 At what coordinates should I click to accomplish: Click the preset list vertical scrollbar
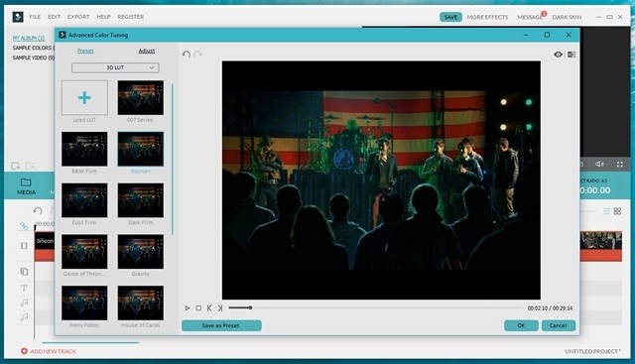coord(173,159)
